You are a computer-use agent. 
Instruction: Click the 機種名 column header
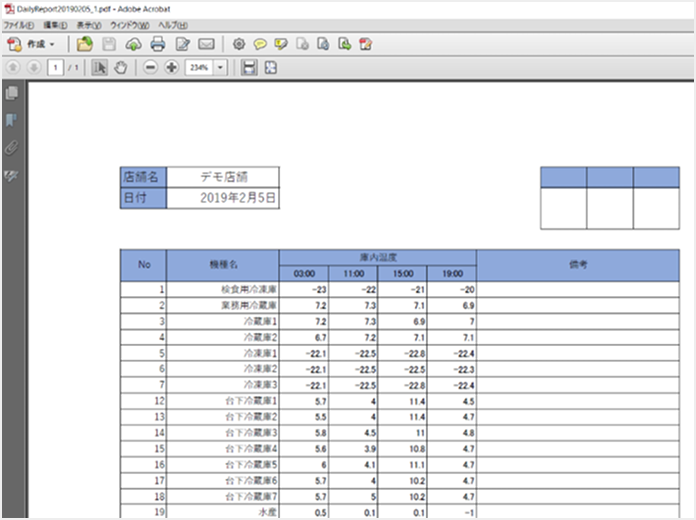pos(223,265)
